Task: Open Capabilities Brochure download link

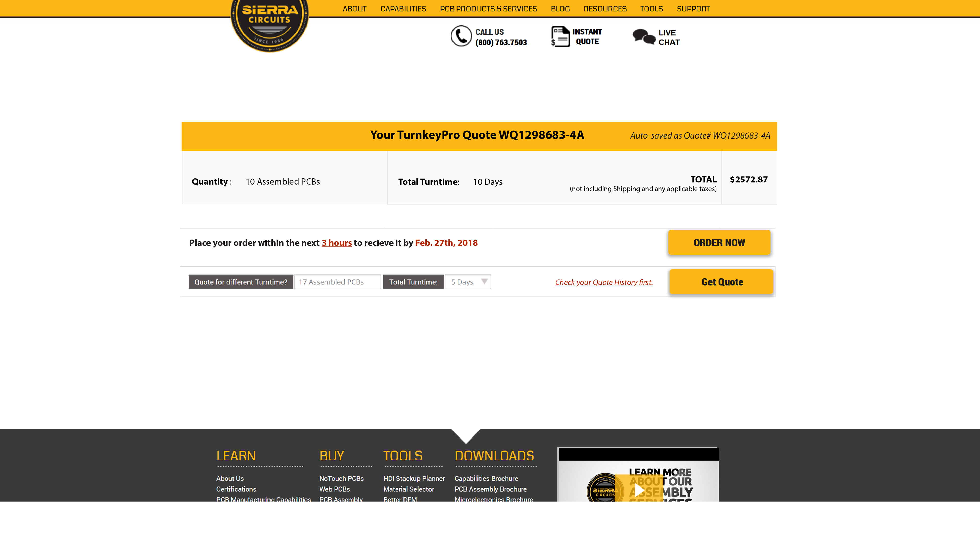Action: point(486,478)
